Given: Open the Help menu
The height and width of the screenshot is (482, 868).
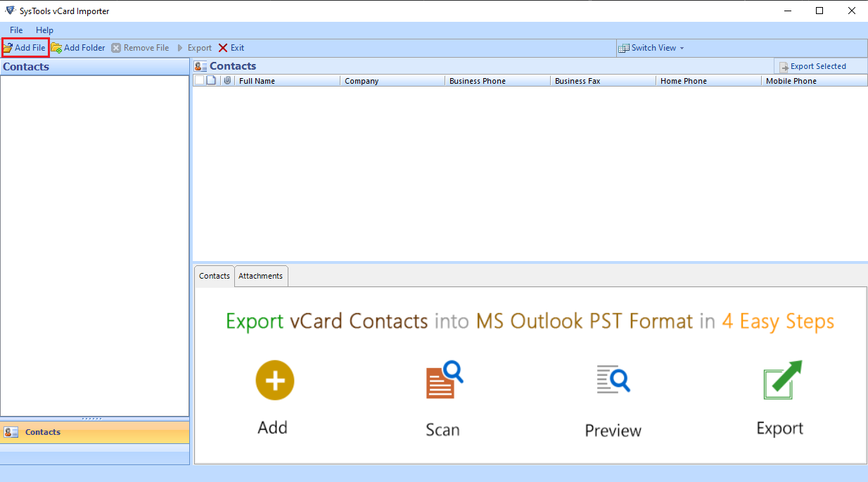Looking at the screenshot, I should point(44,30).
